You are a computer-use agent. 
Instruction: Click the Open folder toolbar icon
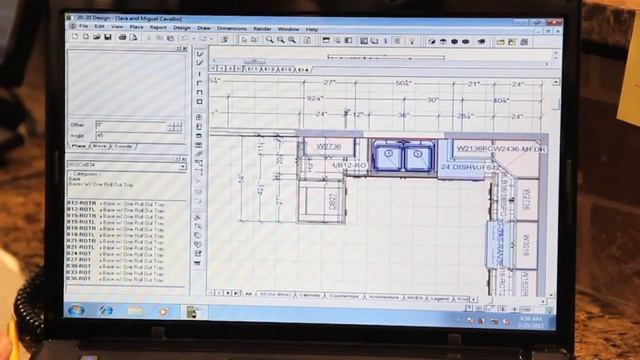click(97, 37)
